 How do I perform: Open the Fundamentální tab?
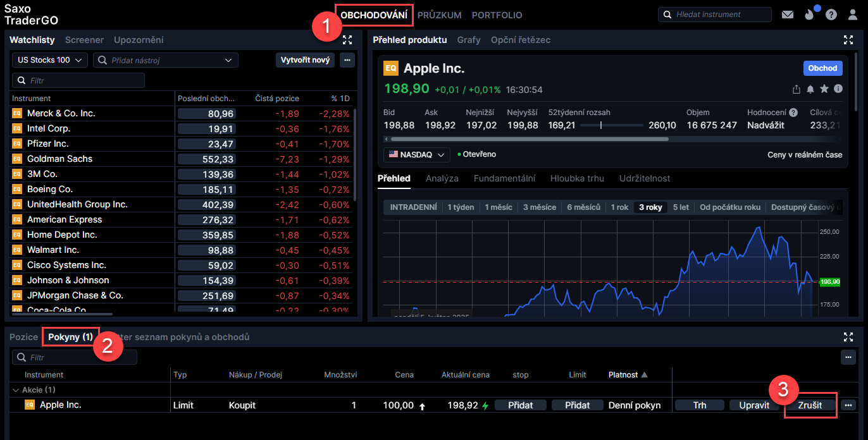point(505,178)
